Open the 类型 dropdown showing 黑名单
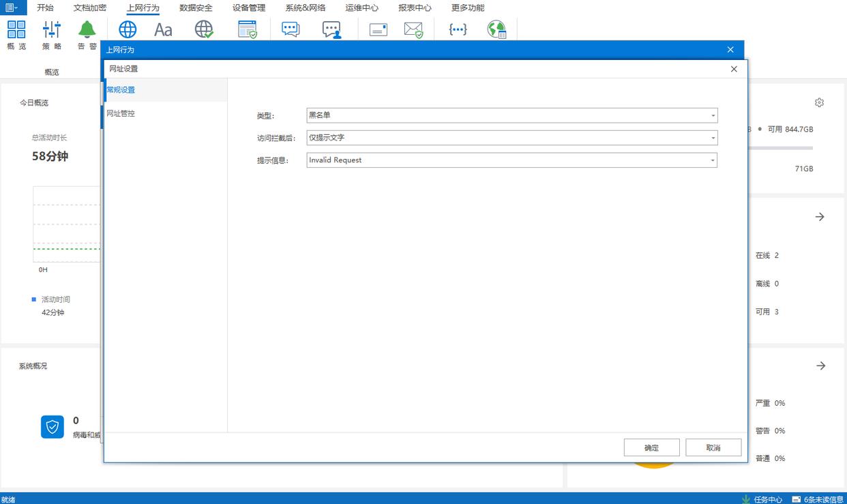 coord(511,115)
